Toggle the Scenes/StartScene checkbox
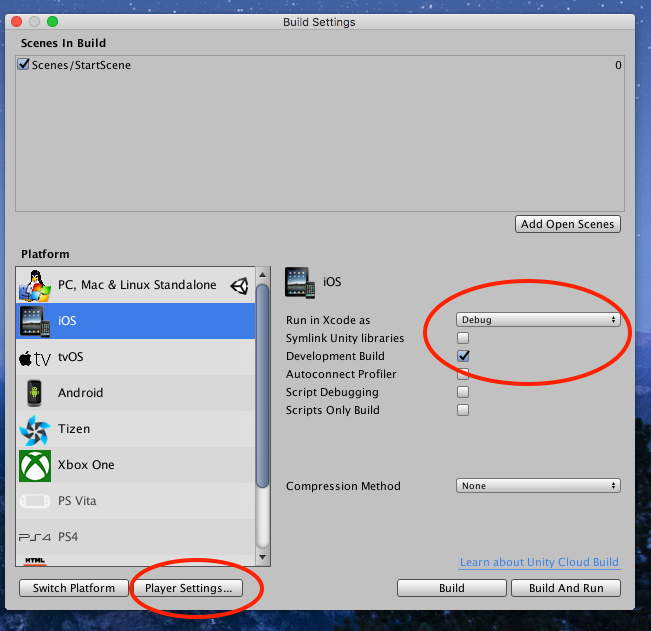The height and width of the screenshot is (631, 651). [x=24, y=64]
